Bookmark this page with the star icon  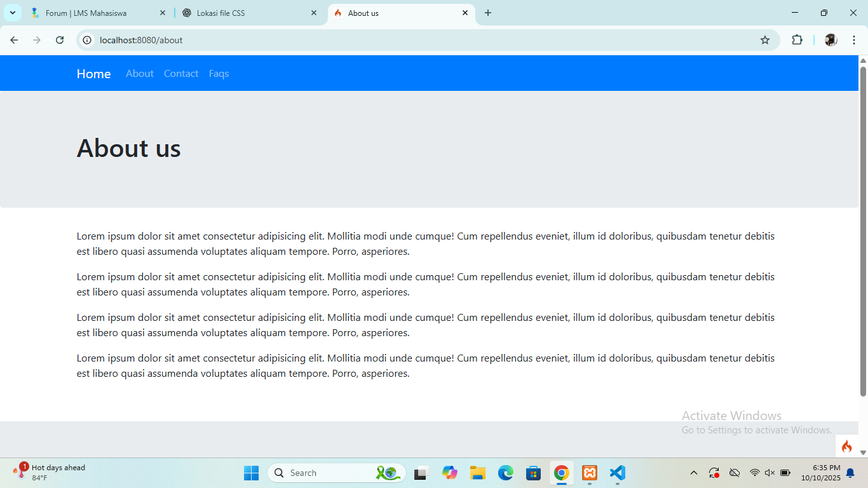(x=765, y=40)
